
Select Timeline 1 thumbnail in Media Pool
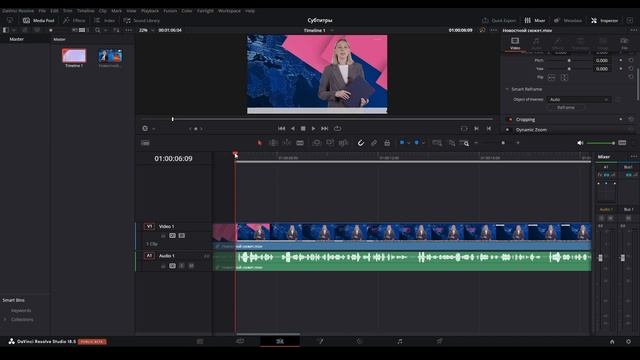click(x=74, y=56)
